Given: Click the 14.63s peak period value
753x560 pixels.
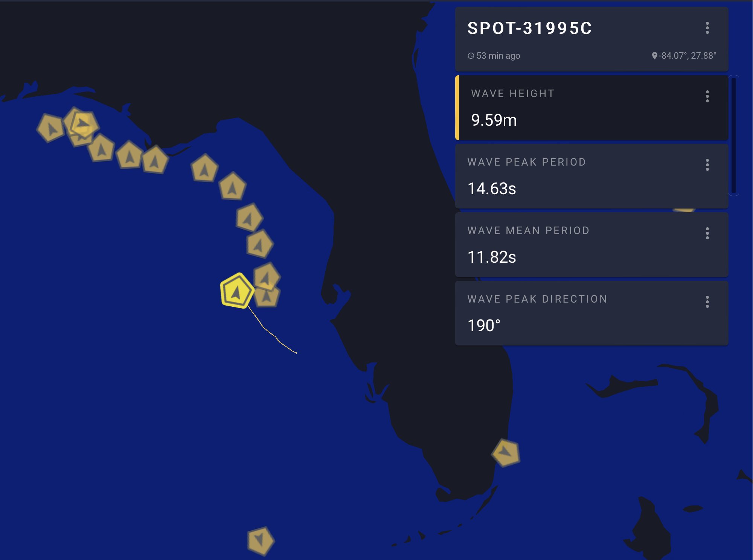Looking at the screenshot, I should point(492,189).
